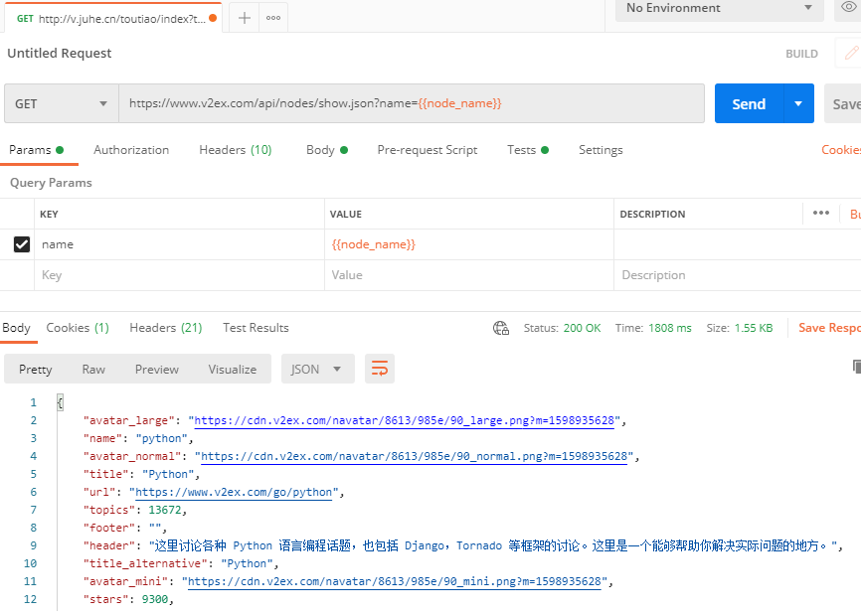
Task: Switch response view to Preview
Action: pos(156,370)
